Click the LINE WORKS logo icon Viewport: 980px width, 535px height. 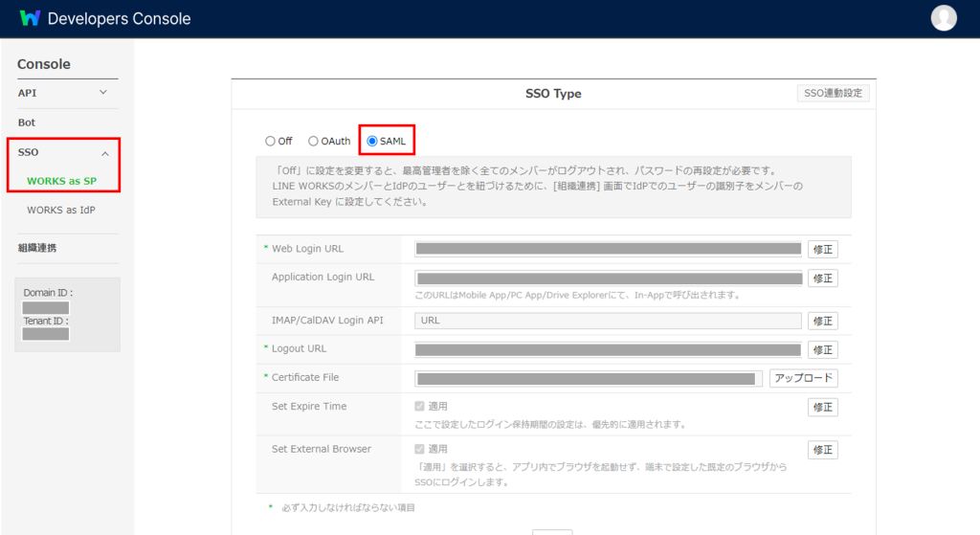[30, 18]
